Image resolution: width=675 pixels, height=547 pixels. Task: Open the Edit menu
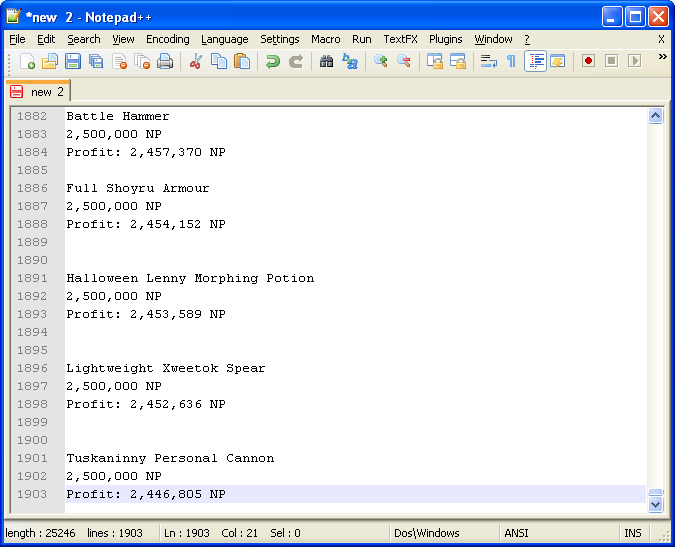click(46, 39)
